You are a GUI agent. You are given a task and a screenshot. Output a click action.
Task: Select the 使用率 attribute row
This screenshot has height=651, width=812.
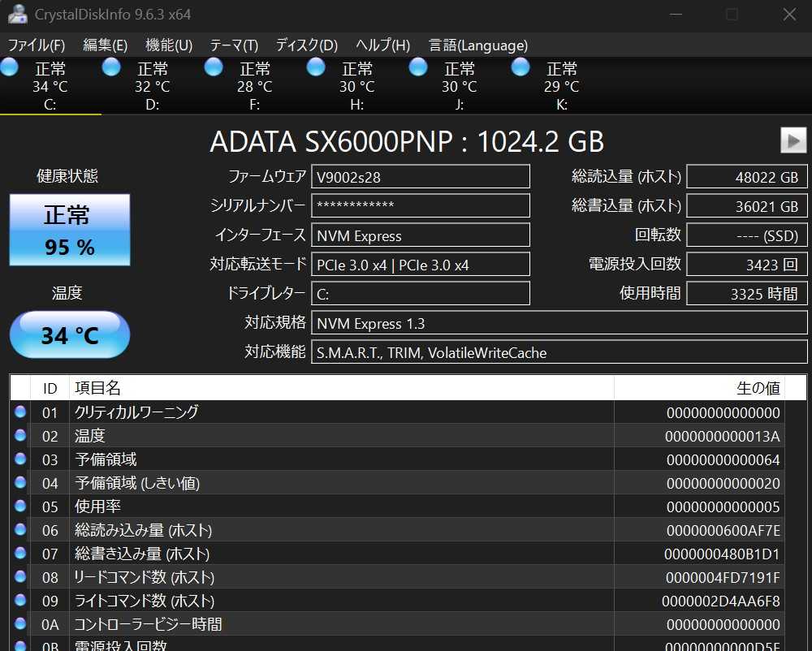tap(341, 507)
